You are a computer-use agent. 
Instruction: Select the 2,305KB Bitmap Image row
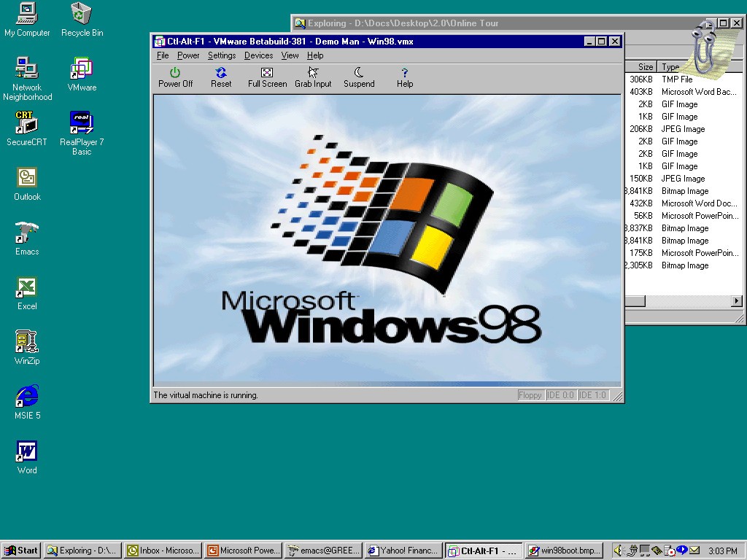click(684, 265)
